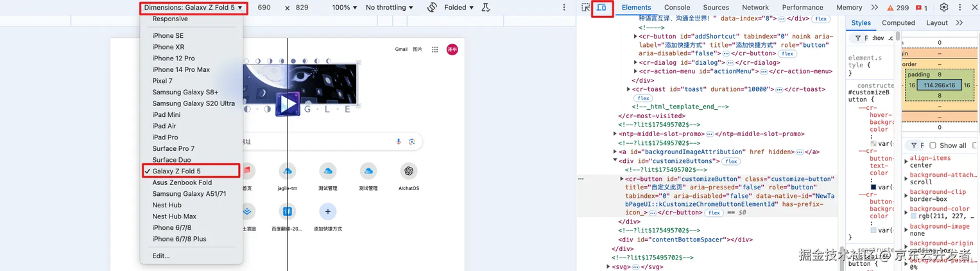Image resolution: width=980 pixels, height=271 pixels.
Task: Open DevTools settings gear
Action: 944,8
